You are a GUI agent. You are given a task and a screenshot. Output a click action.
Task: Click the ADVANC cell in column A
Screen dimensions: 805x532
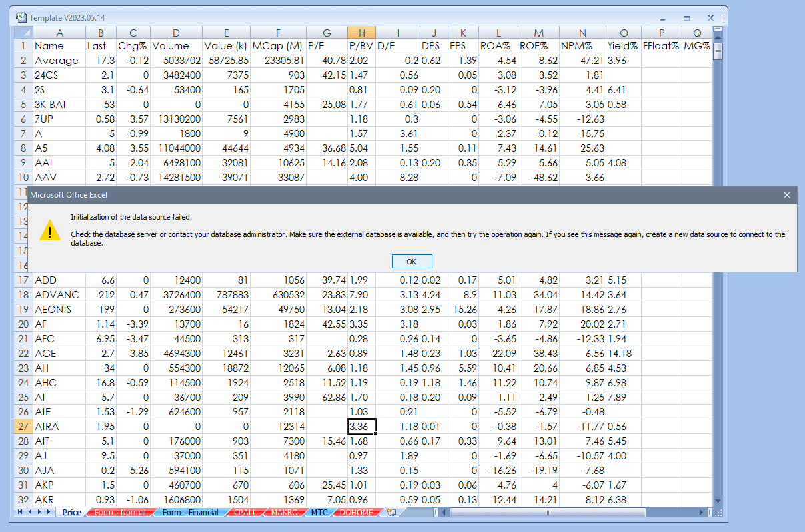[59, 294]
